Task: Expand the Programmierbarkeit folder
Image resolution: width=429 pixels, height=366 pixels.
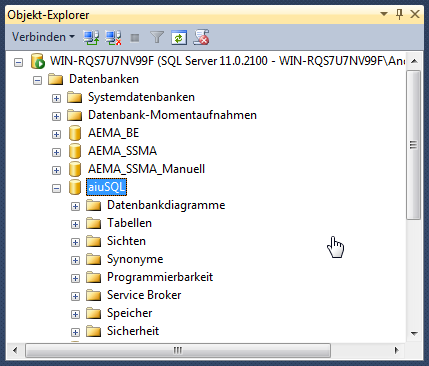Action: [x=75, y=278]
